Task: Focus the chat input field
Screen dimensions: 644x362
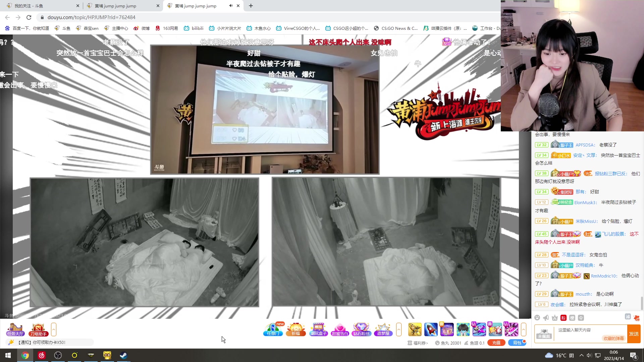Action: (x=590, y=330)
